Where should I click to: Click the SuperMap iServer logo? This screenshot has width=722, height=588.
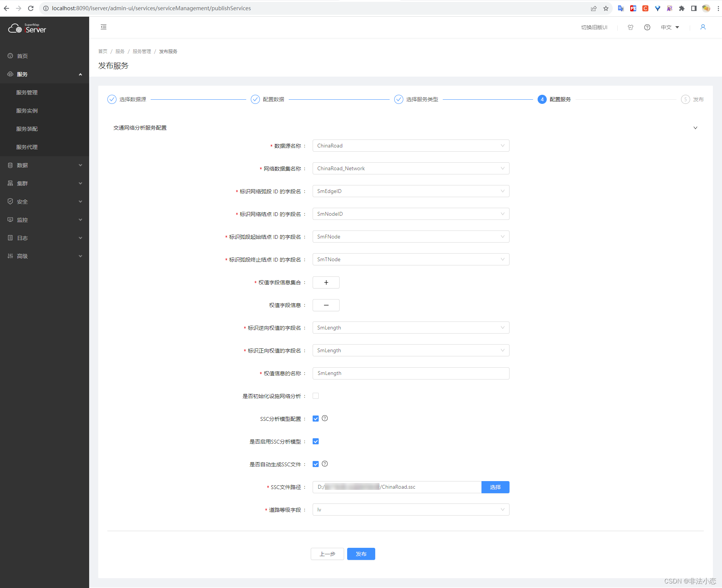click(27, 28)
